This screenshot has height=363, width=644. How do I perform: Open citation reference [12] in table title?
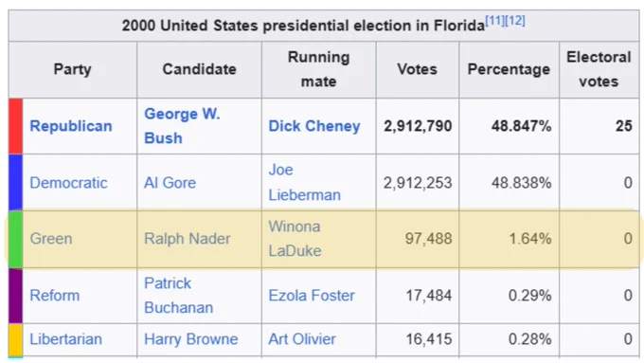pos(515,21)
